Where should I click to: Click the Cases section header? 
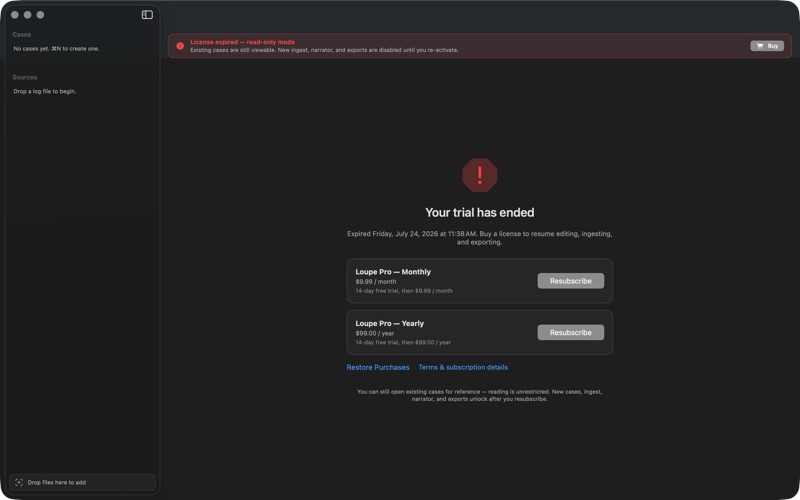[x=21, y=35]
